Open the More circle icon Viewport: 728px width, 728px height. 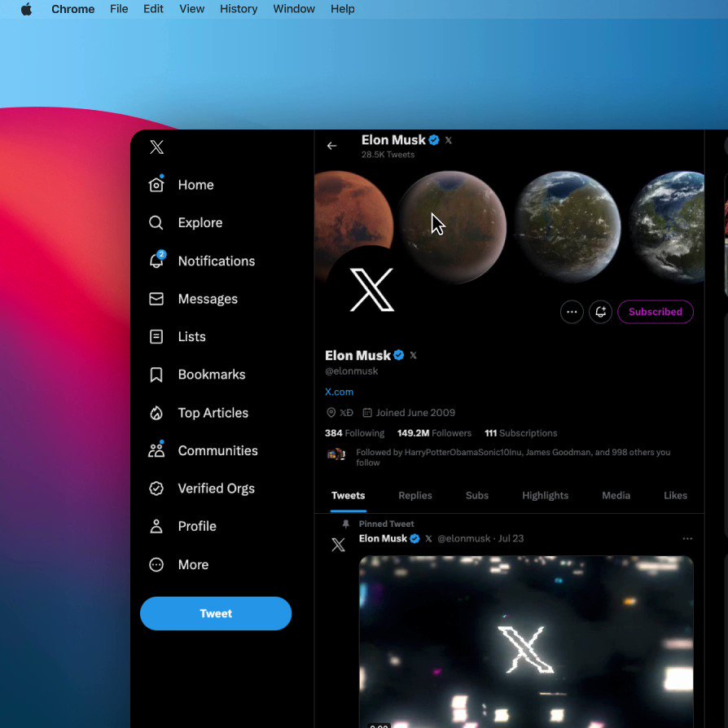coord(156,564)
